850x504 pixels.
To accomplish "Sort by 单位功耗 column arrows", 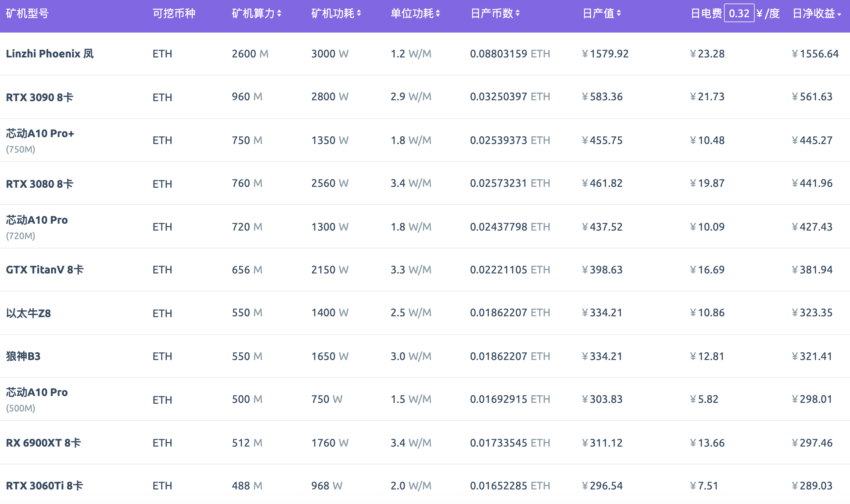I will pyautogui.click(x=438, y=14).
